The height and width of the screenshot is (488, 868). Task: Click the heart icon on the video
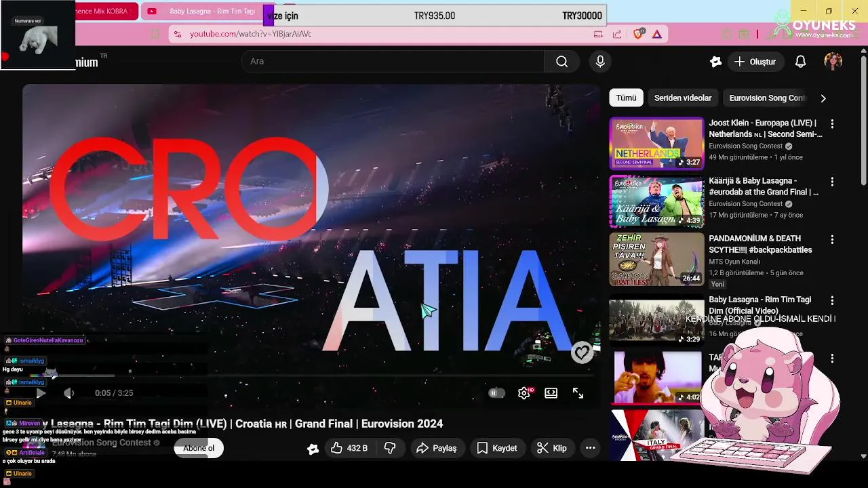582,352
